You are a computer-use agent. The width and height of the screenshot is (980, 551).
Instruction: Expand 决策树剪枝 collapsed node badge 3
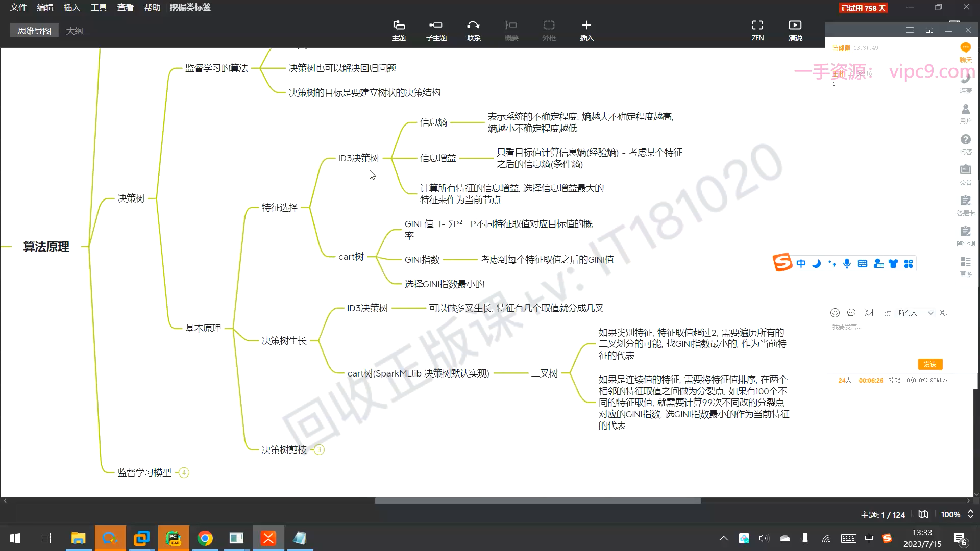(319, 449)
